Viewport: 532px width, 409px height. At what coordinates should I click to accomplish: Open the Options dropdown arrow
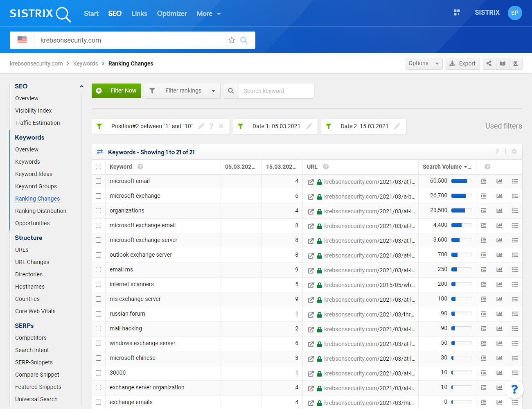(437, 63)
